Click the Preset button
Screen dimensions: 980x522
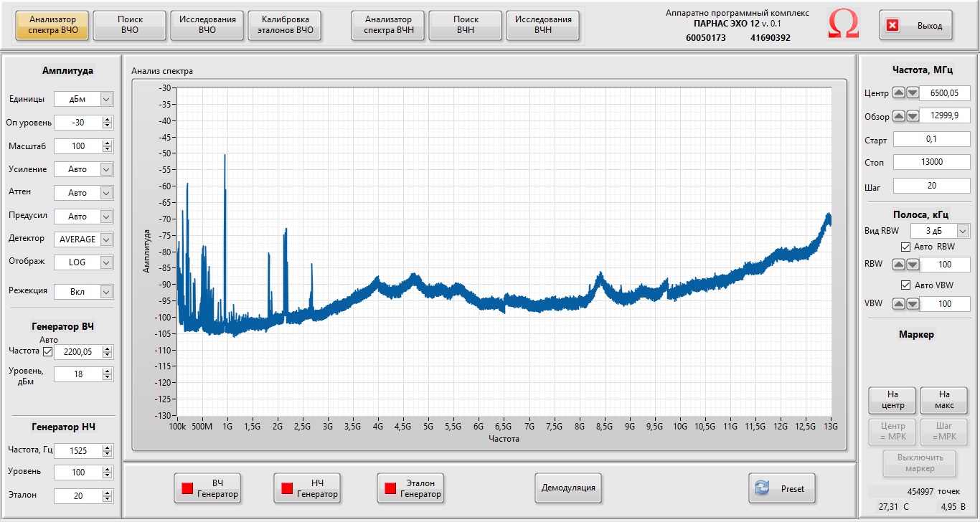point(782,488)
